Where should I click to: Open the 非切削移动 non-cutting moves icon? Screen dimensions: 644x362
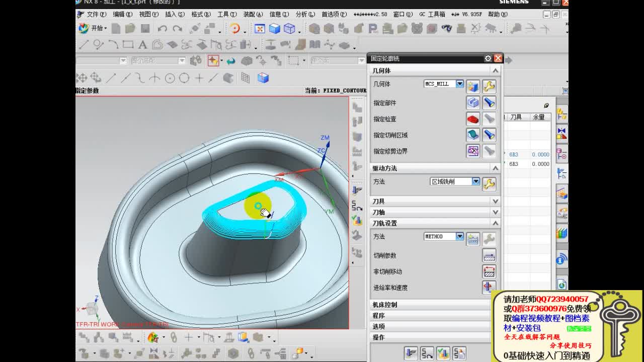tap(489, 271)
